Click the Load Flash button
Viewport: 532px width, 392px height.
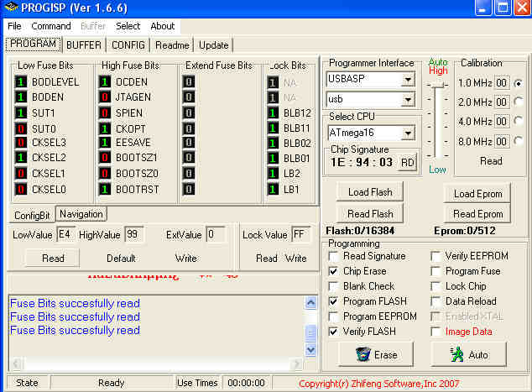370,193
